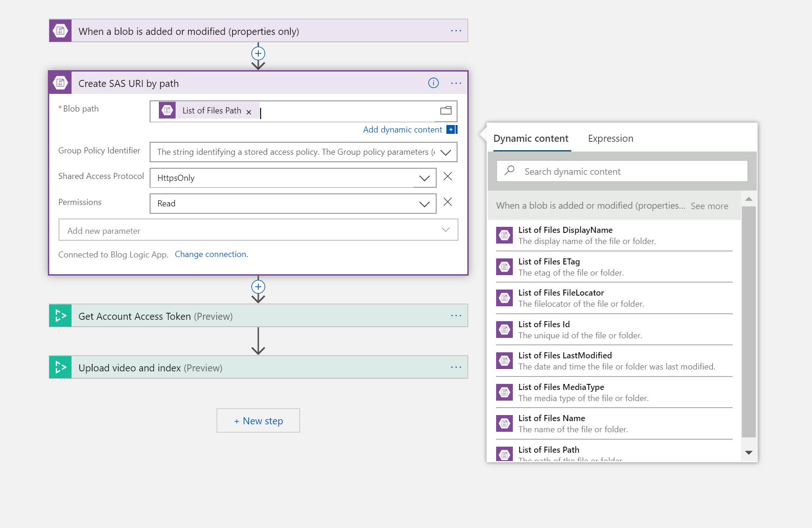
Task: Click icon next to List of Files FileLocator
Action: click(504, 298)
